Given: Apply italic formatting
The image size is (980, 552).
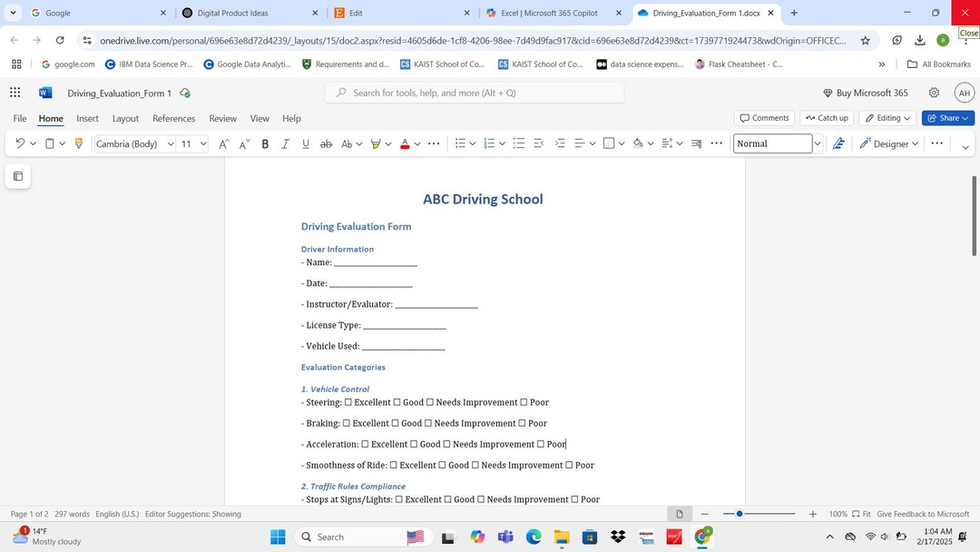Looking at the screenshot, I should 284,143.
